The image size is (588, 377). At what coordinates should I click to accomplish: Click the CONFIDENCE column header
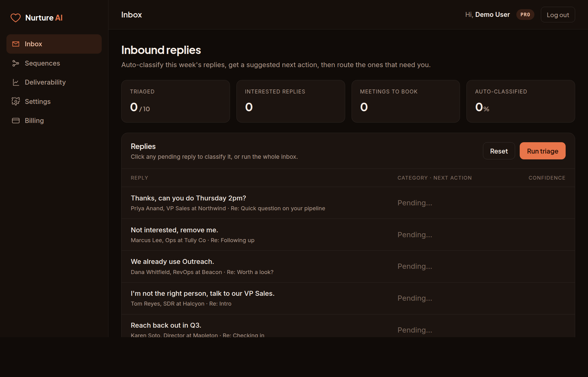point(547,178)
